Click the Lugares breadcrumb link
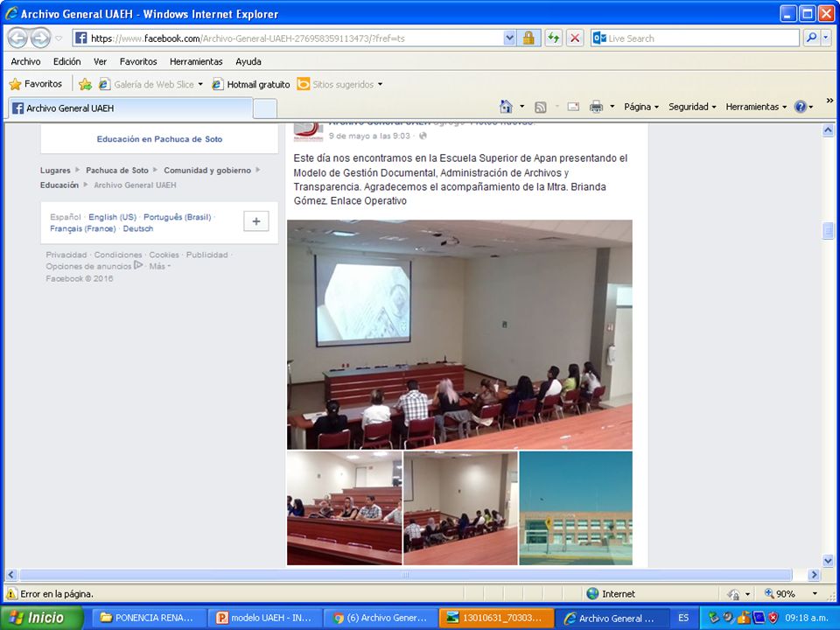Screen dimensions: 840x630 click(55, 171)
